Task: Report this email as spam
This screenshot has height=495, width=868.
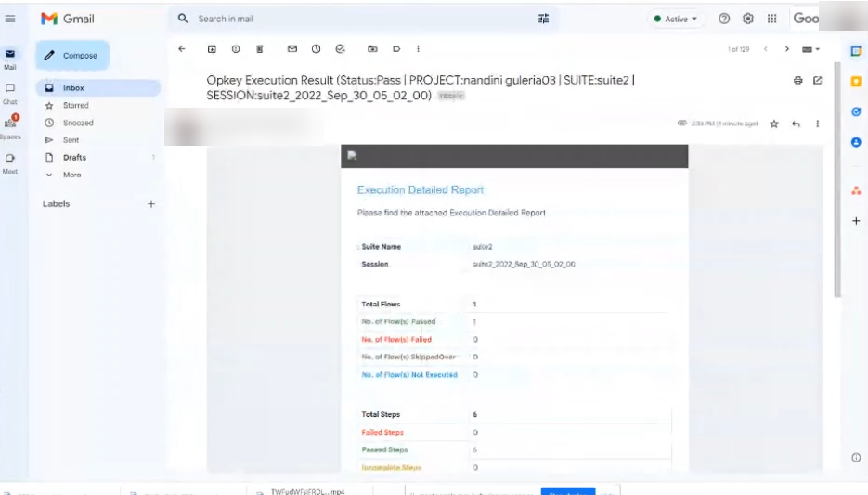Action: click(236, 48)
